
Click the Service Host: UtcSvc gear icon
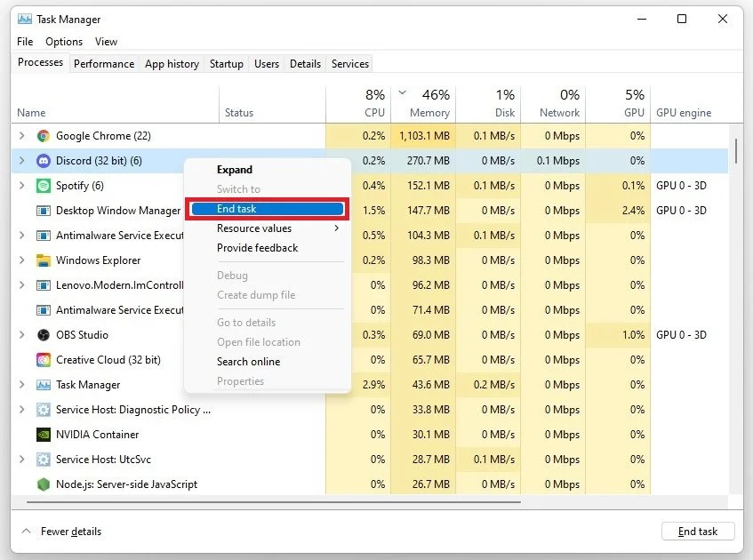coord(44,460)
